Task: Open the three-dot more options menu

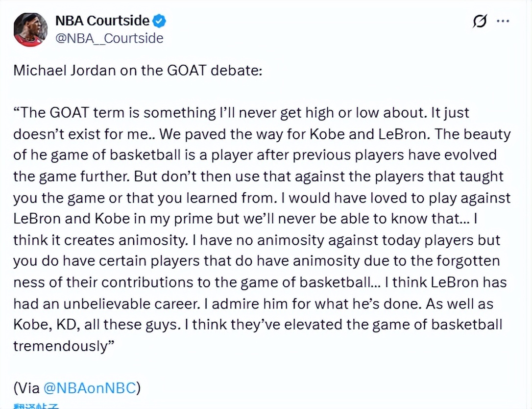Action: point(503,21)
